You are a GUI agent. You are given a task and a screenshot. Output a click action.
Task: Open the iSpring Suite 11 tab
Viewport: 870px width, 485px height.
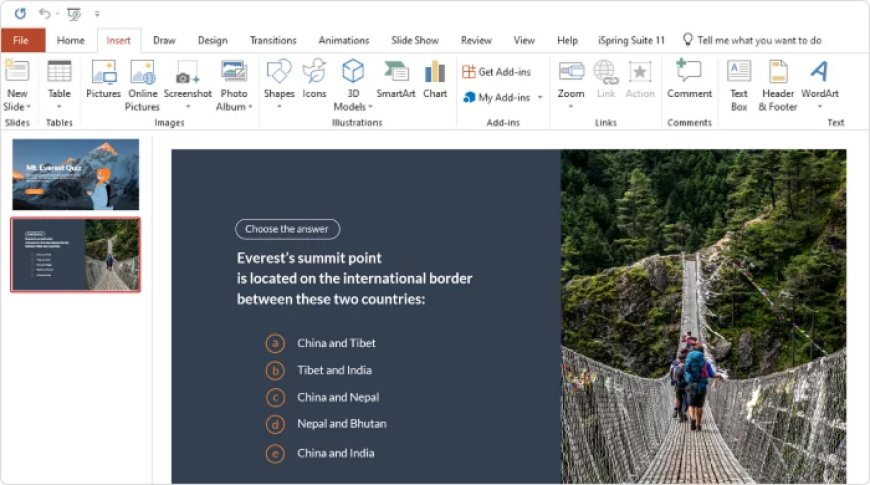(631, 40)
